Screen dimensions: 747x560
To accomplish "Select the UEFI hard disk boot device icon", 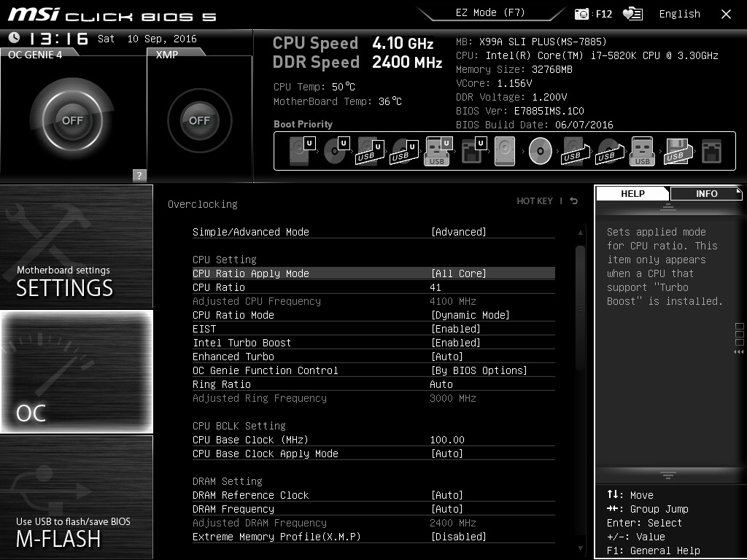I will click(x=302, y=151).
